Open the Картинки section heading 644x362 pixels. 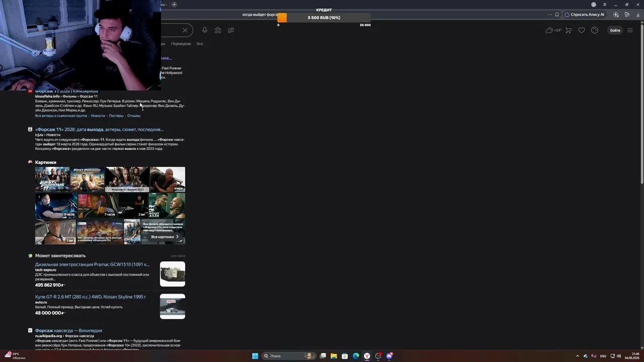click(x=46, y=162)
